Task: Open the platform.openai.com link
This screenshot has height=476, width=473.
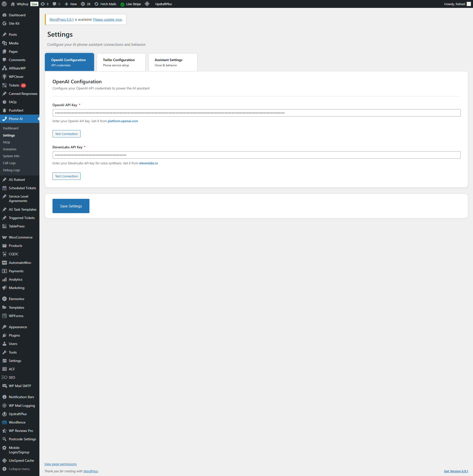Action: point(123,121)
